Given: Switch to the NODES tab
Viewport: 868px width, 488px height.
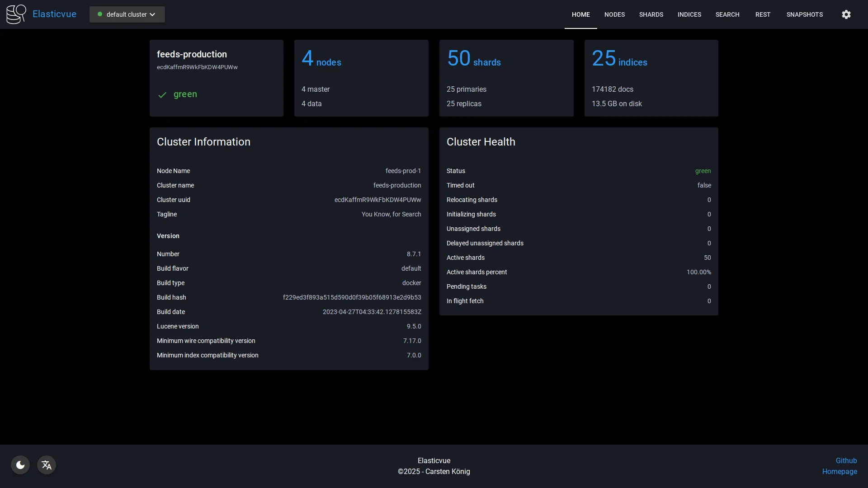Looking at the screenshot, I should coord(615,14).
